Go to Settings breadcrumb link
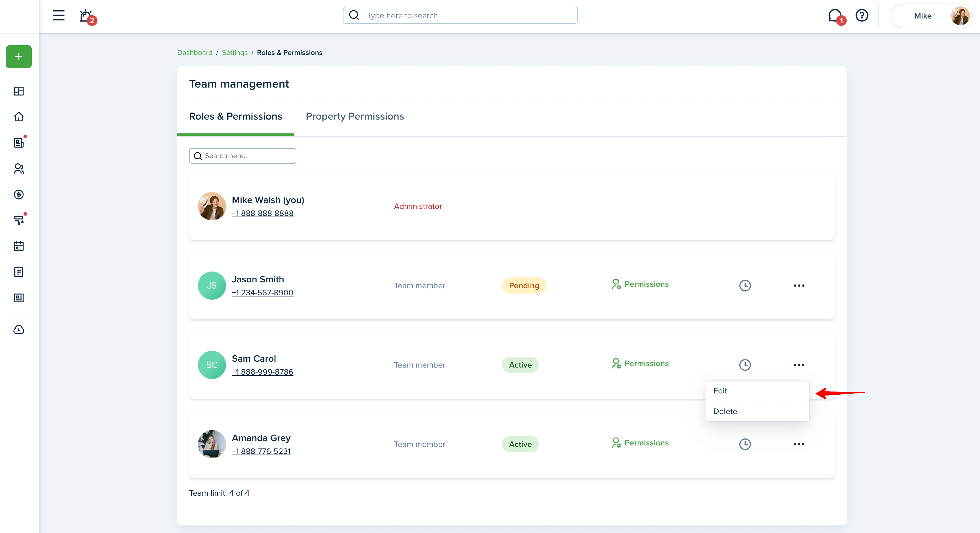The height and width of the screenshot is (533, 980). (x=234, y=53)
